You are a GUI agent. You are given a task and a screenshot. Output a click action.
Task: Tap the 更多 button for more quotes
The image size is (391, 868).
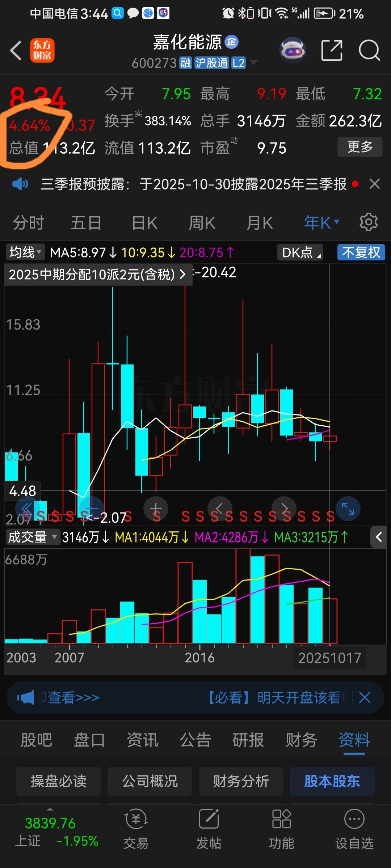(360, 147)
